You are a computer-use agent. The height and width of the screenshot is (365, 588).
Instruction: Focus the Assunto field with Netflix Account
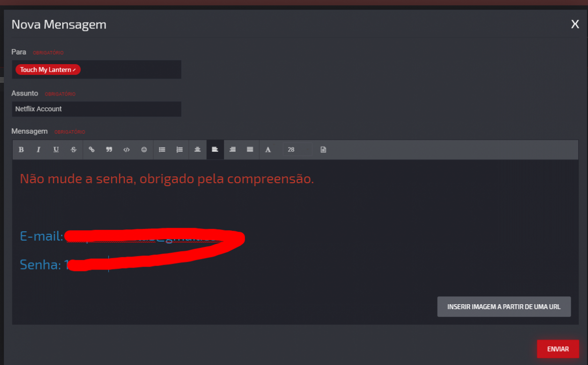click(97, 109)
